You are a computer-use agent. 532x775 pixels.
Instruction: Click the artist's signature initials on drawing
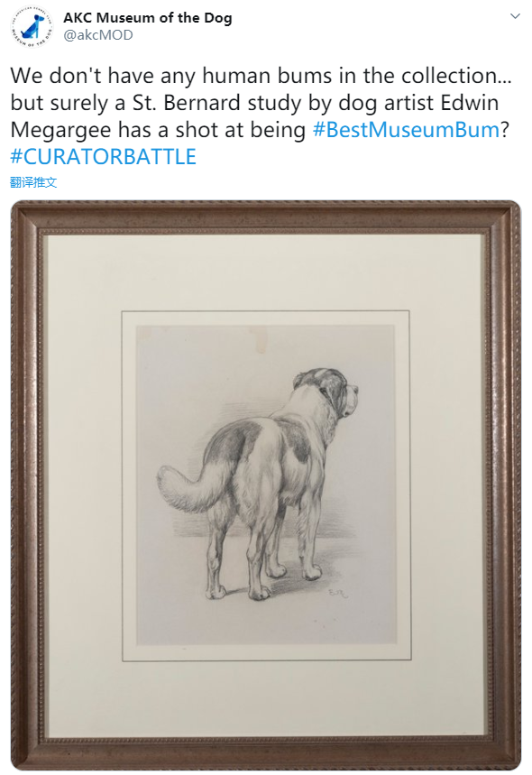point(337,594)
